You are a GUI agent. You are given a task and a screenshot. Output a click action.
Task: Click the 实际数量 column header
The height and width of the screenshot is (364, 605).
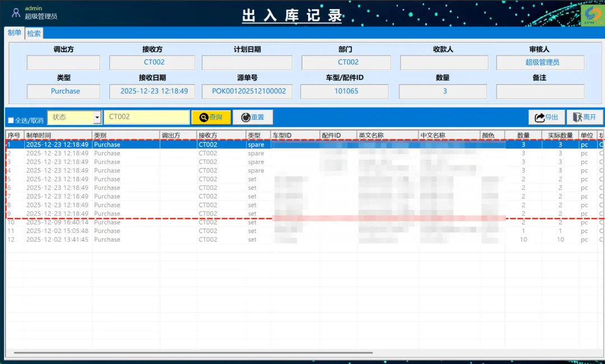pyautogui.click(x=560, y=136)
